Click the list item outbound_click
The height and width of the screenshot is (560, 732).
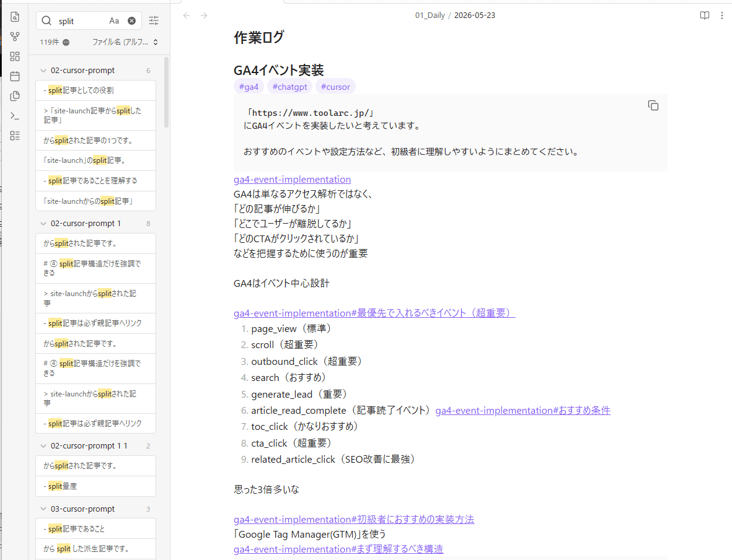(306, 361)
